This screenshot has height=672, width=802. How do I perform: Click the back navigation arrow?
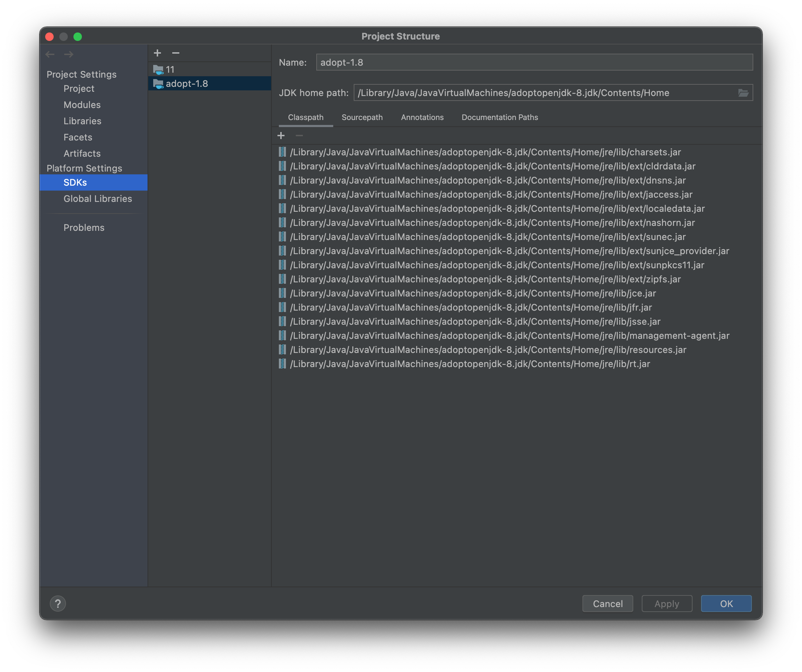click(x=50, y=55)
